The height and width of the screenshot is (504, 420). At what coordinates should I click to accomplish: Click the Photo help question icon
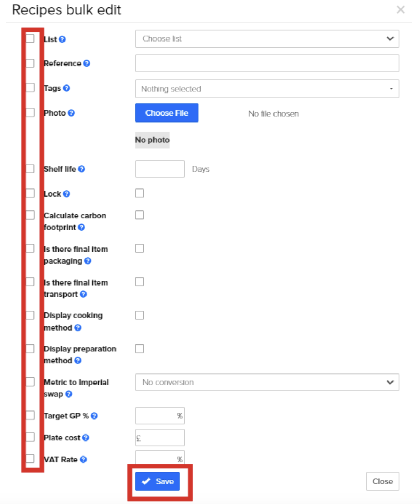coord(71,113)
